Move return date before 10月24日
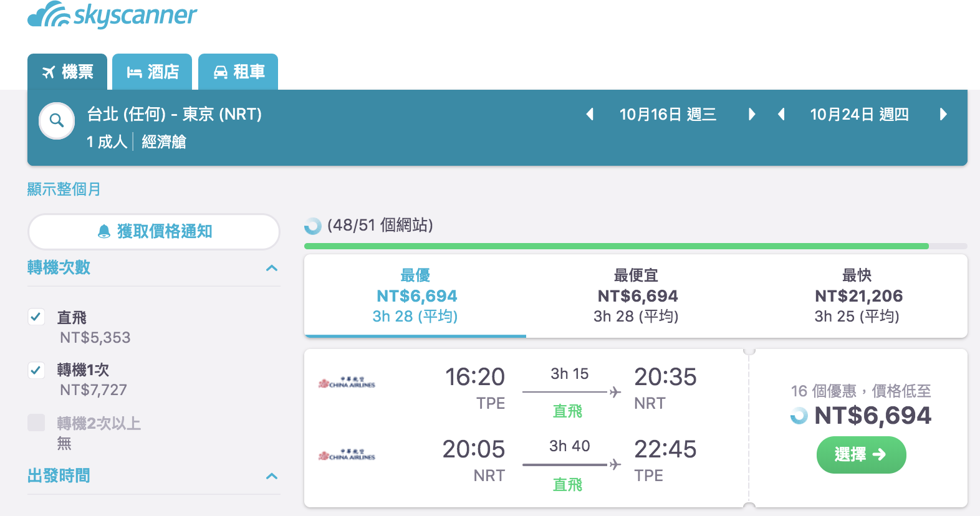 click(781, 114)
